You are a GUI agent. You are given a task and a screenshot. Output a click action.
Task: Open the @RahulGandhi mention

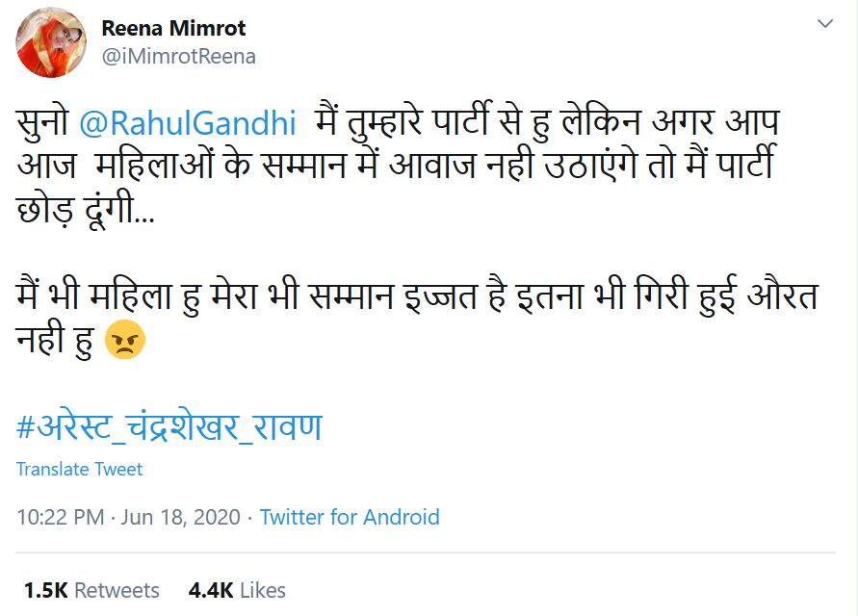click(188, 124)
